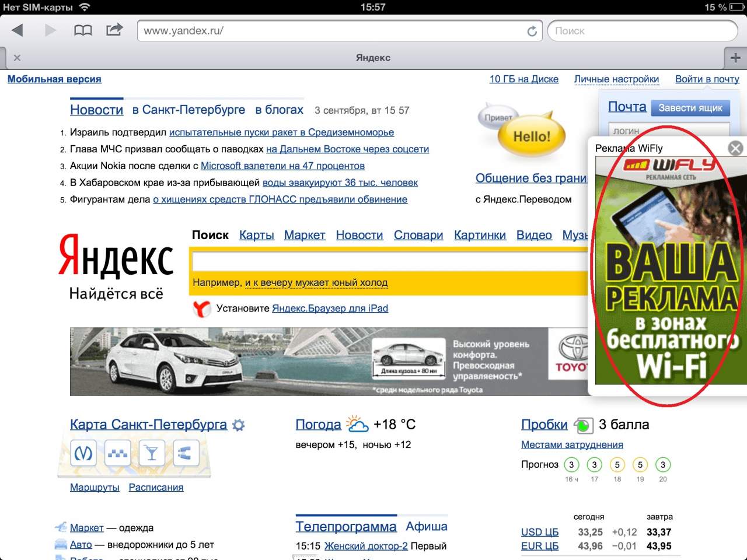Select the traffic forecast circle for 17
This screenshot has width=747, height=560.
click(x=594, y=465)
